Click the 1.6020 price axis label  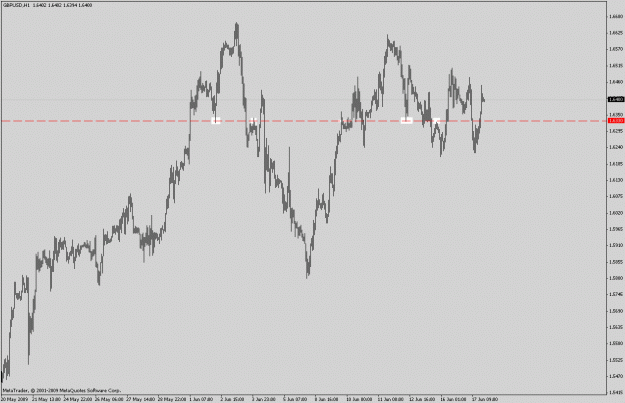pos(616,213)
